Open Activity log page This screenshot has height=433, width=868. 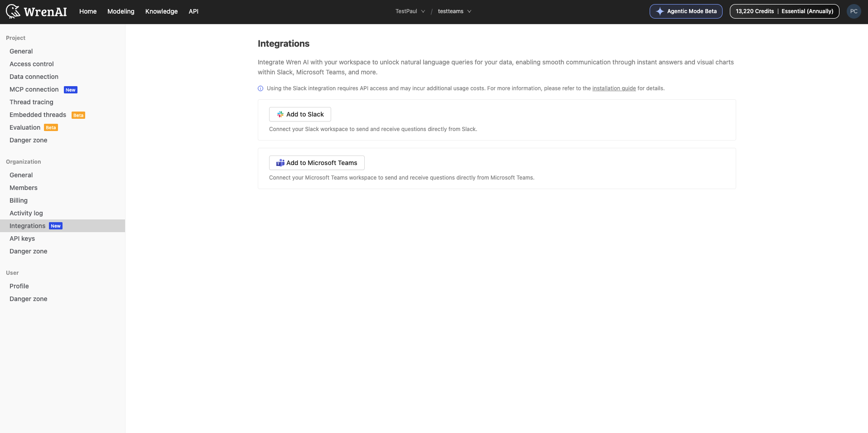[x=63, y=213]
